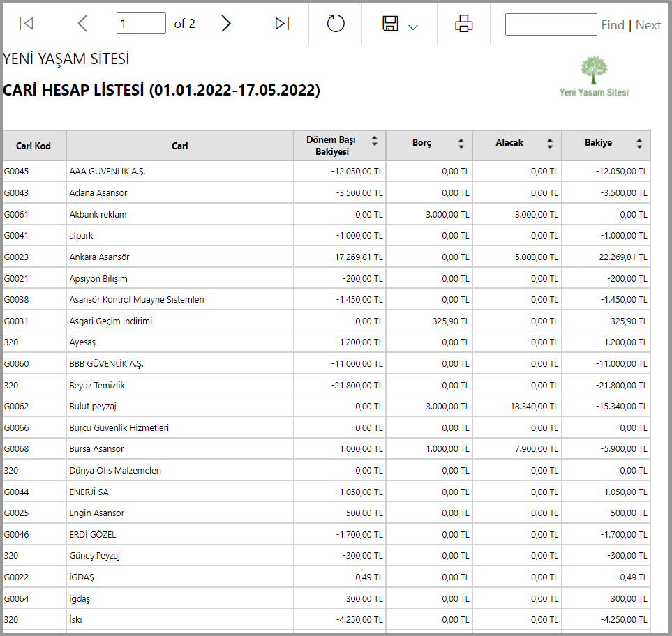
Task: Click the Find link
Action: 613,25
